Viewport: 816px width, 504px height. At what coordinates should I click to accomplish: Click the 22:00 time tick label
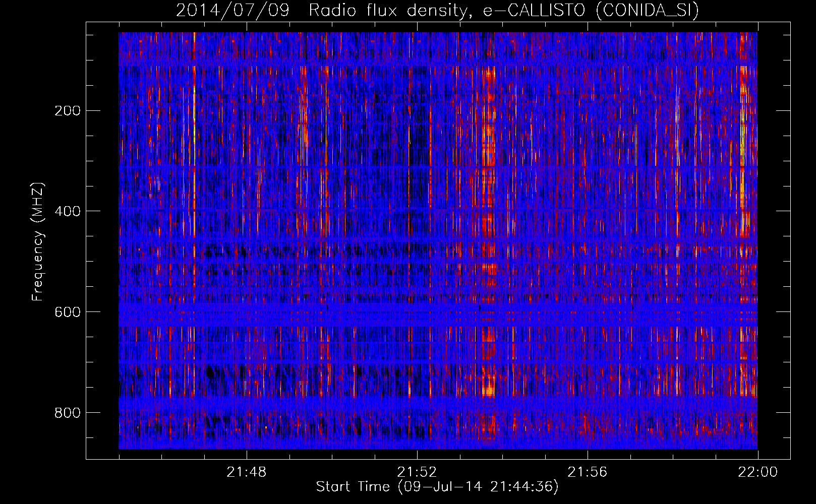coord(758,472)
